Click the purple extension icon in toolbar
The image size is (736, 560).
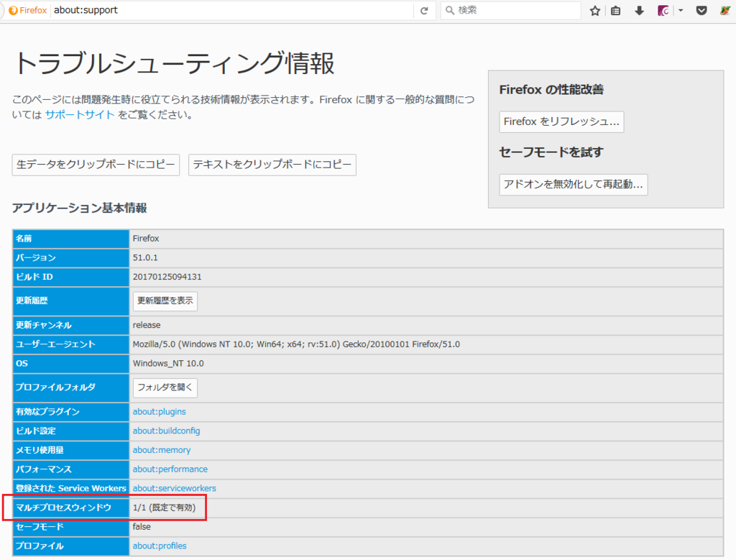pos(663,10)
